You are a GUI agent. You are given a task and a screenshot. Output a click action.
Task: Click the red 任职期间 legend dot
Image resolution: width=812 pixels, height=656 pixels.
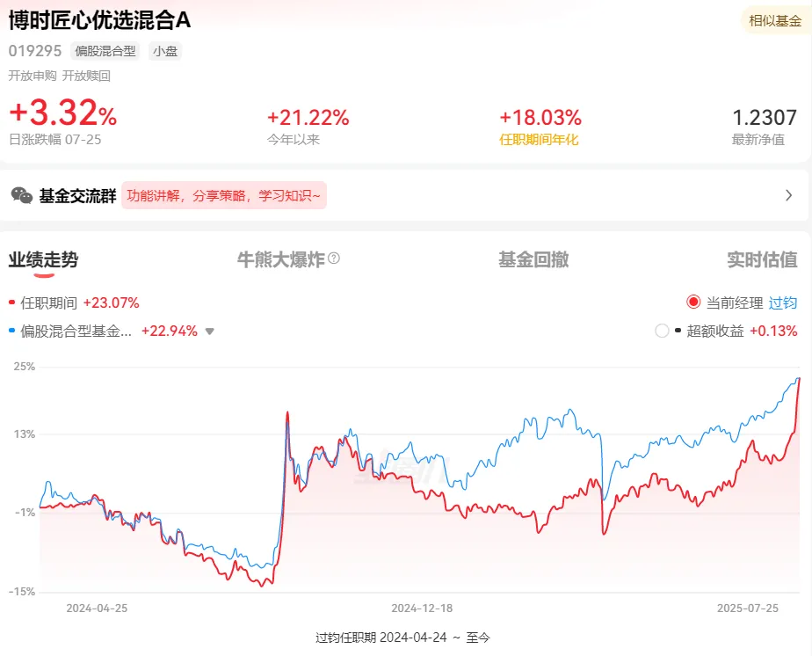point(11,303)
